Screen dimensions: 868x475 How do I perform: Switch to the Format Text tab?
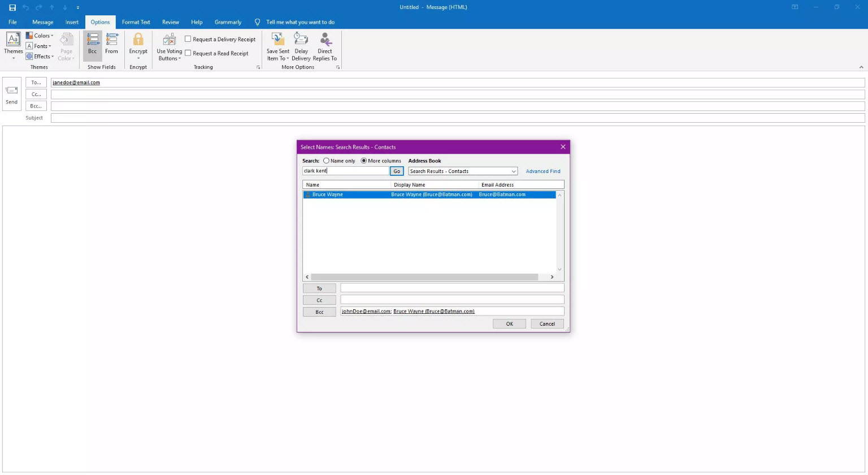[136, 22]
